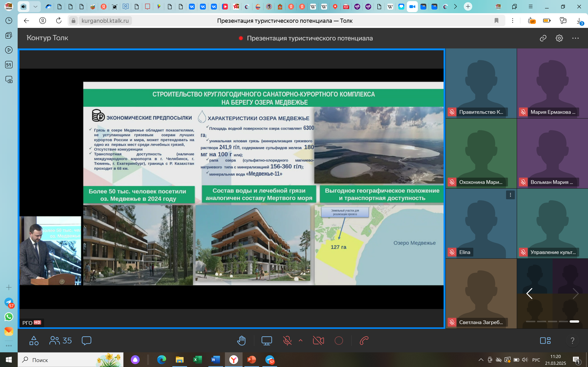The image size is (588, 367).
Task: Raise hand in the meeting
Action: click(241, 341)
